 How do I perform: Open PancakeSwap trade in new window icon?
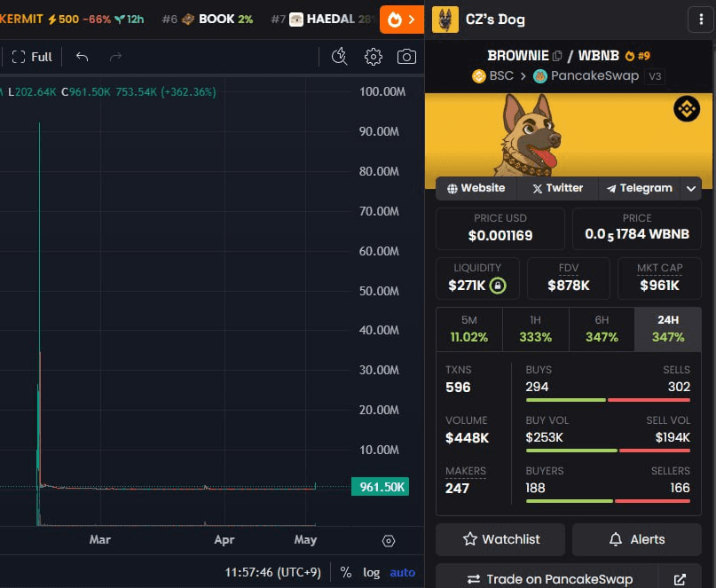point(680,579)
